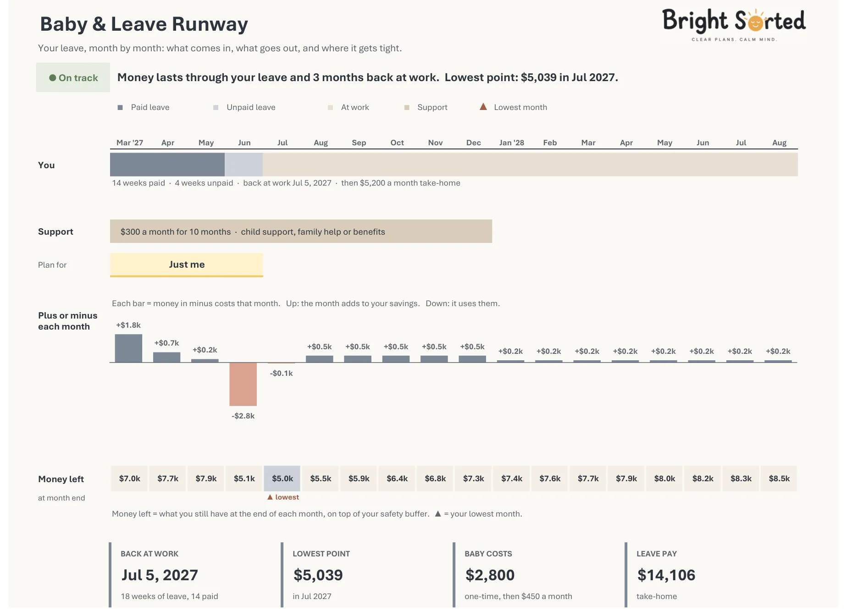
Task: Click the lowest triangle marker under $5.0k
Action: 270,497
